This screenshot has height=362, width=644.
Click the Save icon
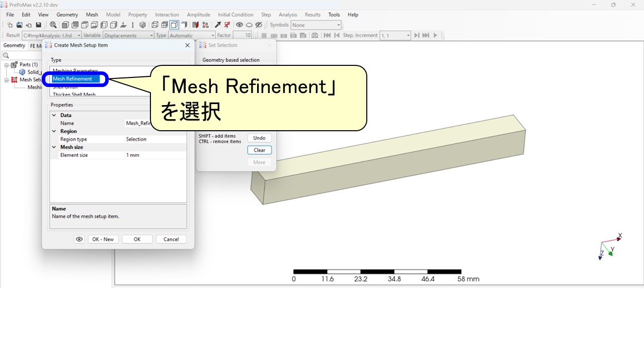38,25
